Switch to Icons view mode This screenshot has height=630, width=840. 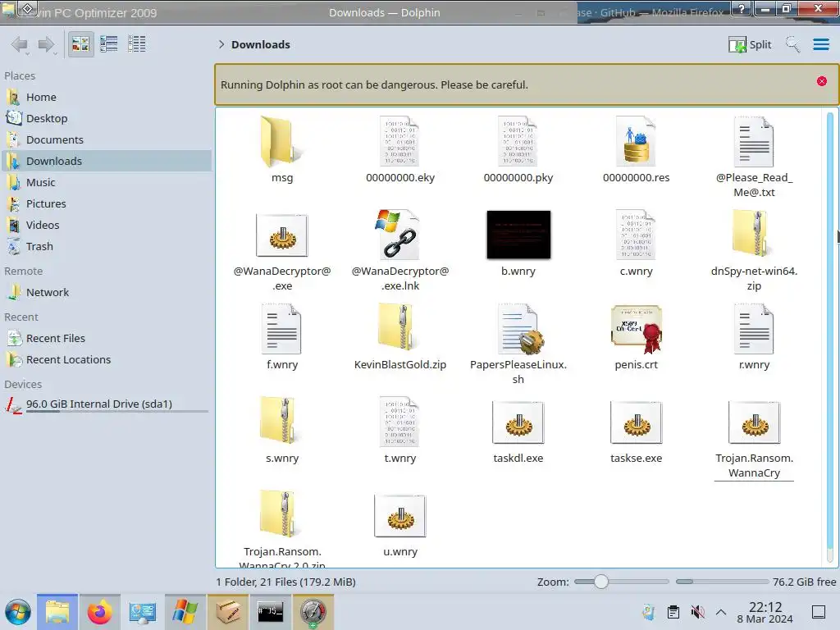click(80, 44)
